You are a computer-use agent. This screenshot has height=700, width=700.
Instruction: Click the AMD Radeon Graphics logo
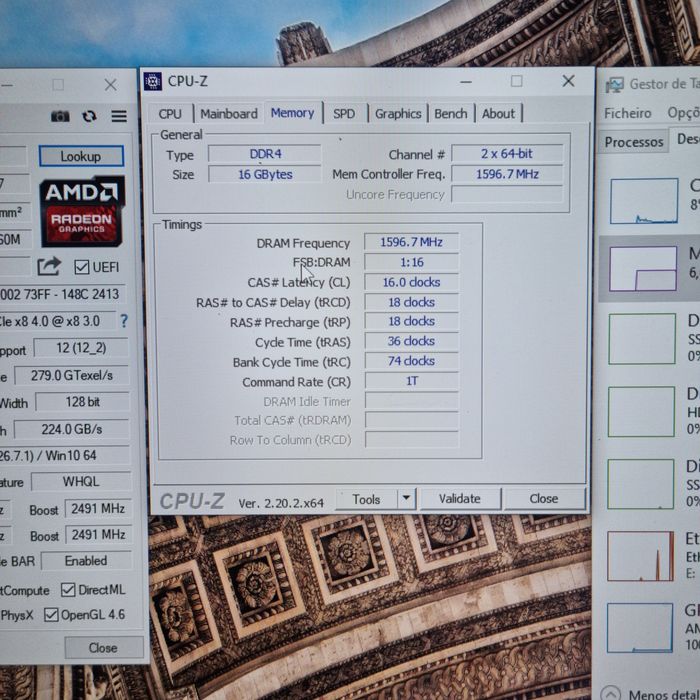(82, 211)
